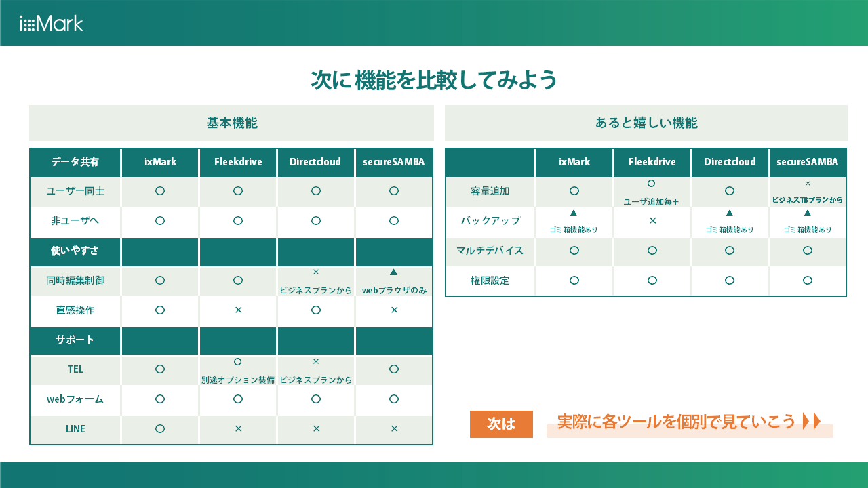Select the circle for ixMark in ユーザー同士 row
Image resolution: width=868 pixels, height=488 pixels.
pos(160,191)
